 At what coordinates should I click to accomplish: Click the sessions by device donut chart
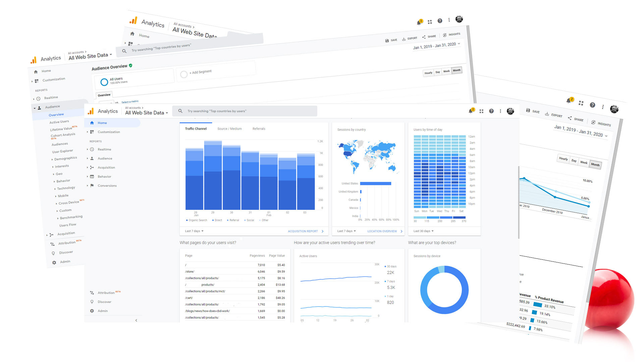click(444, 290)
